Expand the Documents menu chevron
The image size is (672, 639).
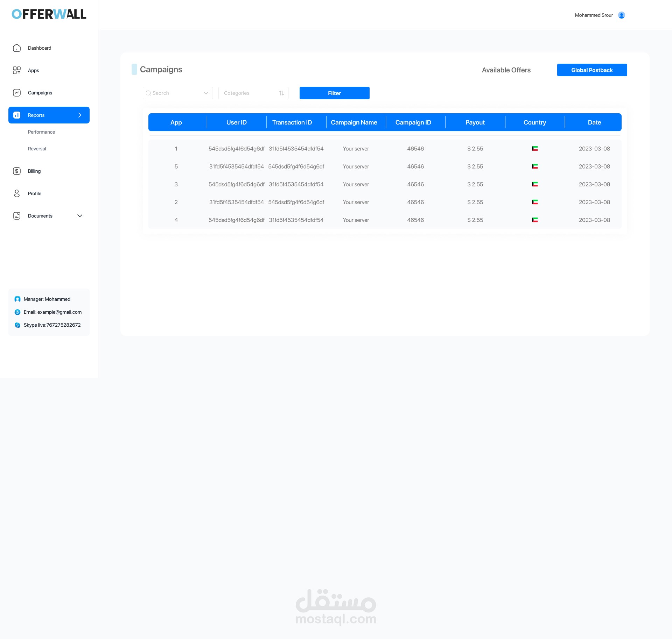point(80,216)
